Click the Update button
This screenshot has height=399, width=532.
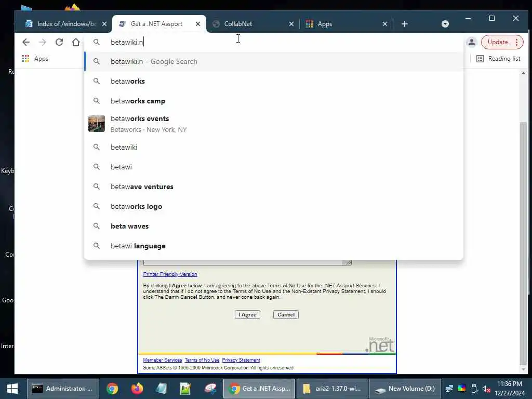[498, 42]
